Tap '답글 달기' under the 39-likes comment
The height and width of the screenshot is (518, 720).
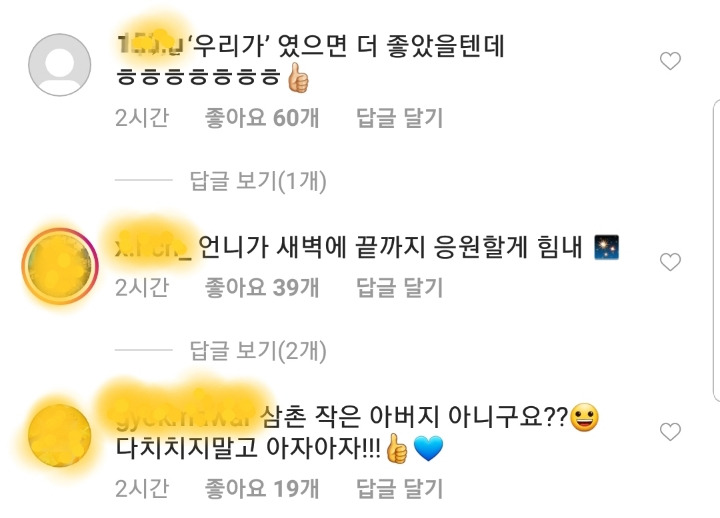pyautogui.click(x=399, y=288)
